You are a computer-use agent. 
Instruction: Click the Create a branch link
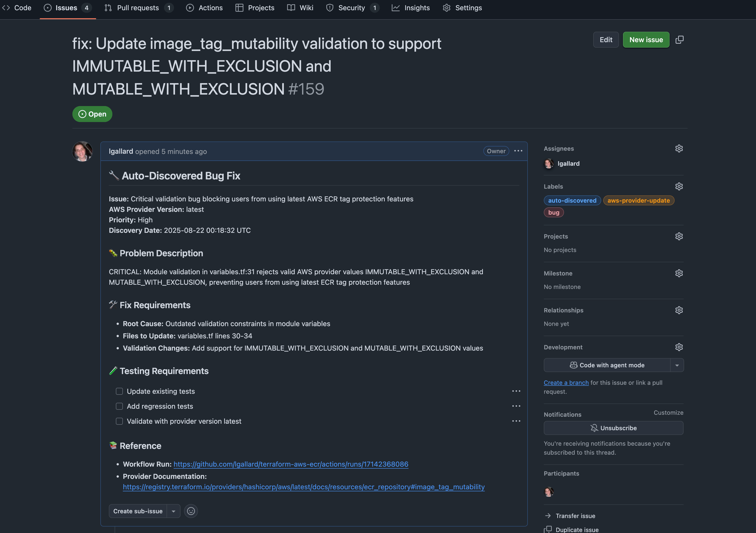click(566, 383)
